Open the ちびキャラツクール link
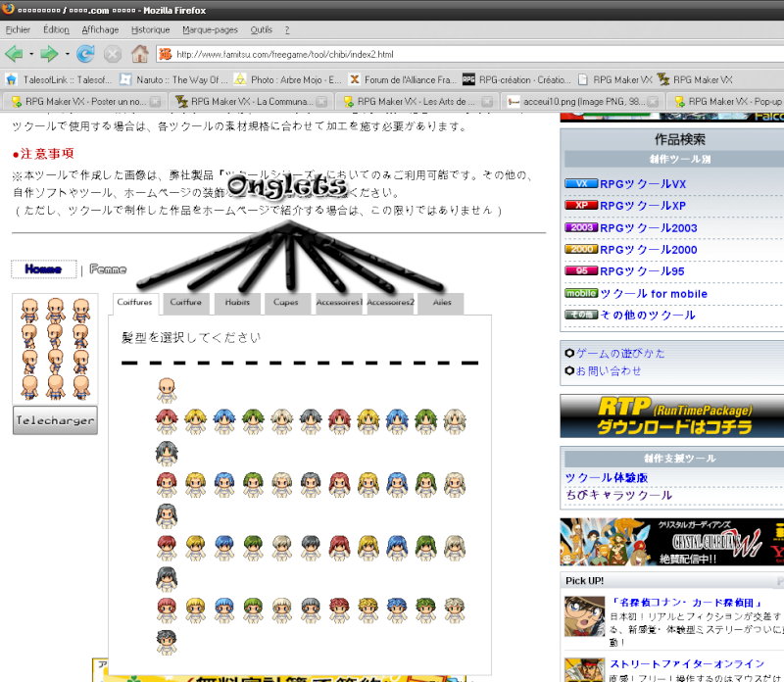 point(619,495)
